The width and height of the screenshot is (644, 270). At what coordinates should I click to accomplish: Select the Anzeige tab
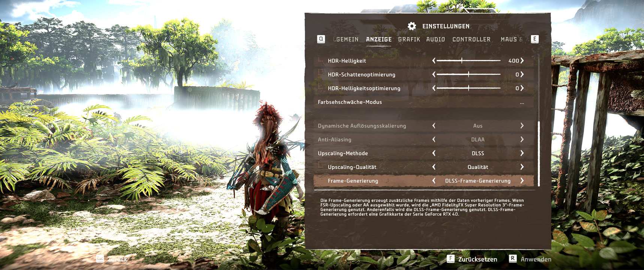379,39
